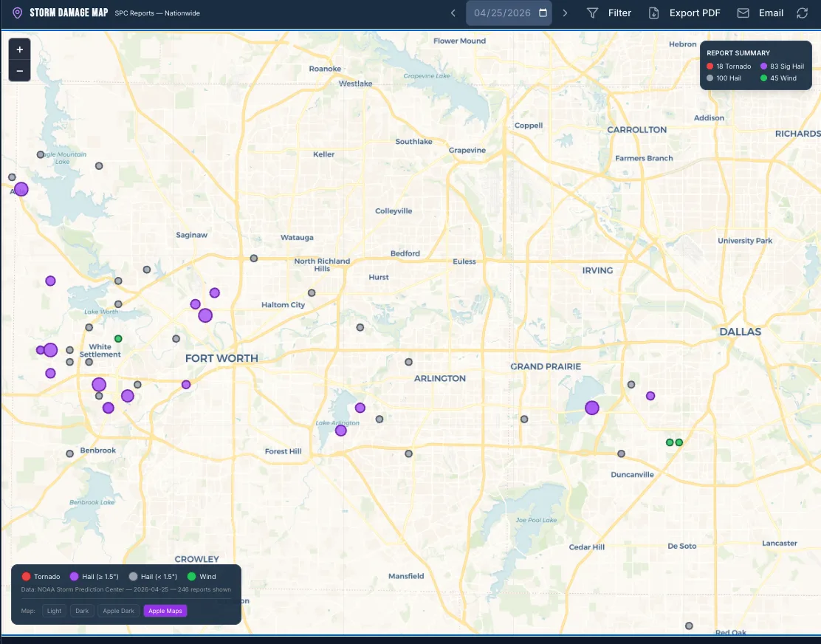Select large purple hail marker near Grand Prairie lake
Screen dimensions: 821x644
[592, 408]
